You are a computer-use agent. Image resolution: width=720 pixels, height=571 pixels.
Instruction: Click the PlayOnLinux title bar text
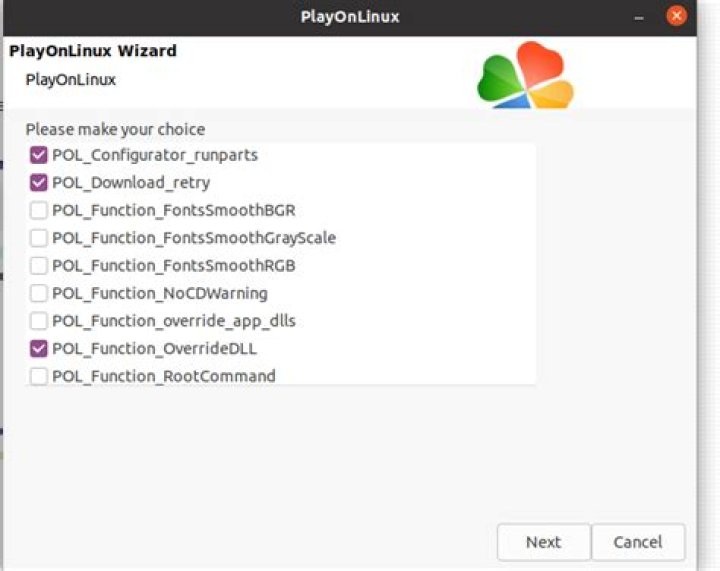pos(350,17)
